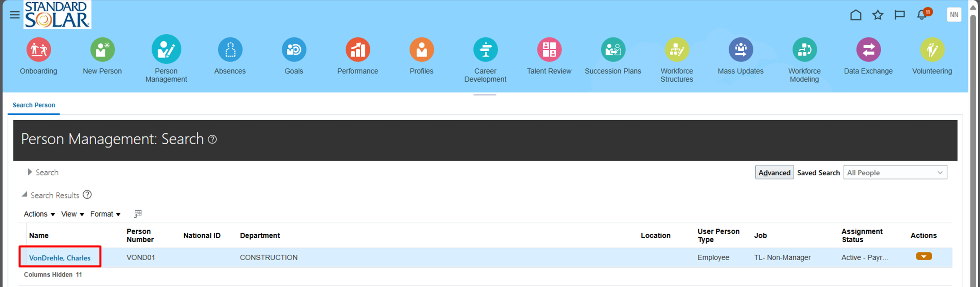Open row actions dropdown for VonDrehle
Viewport: 980px width, 287px height.
coord(924,257)
